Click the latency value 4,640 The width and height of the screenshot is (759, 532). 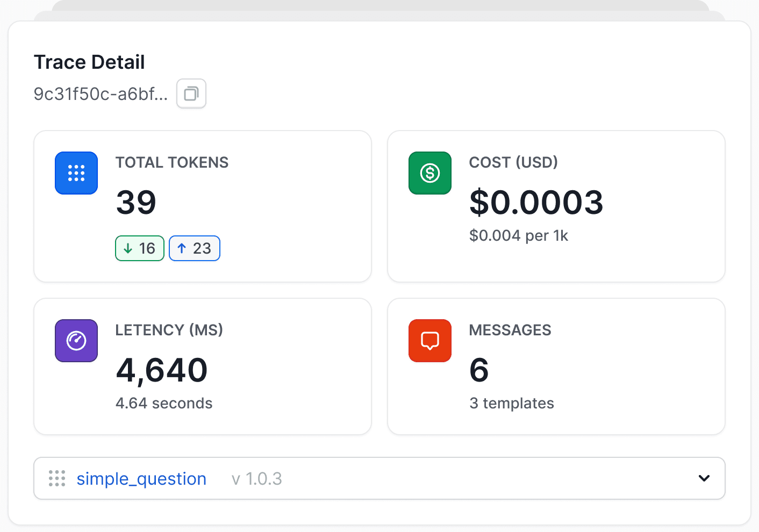point(162,370)
